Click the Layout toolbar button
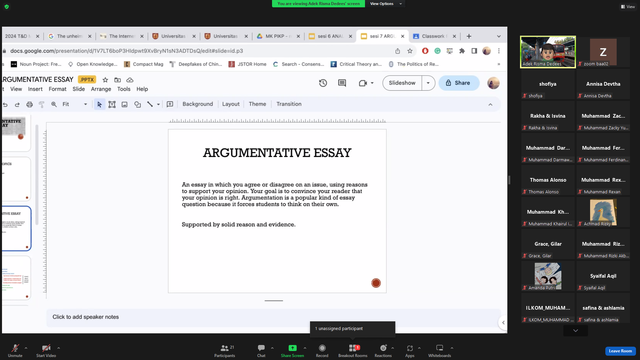Image resolution: width=640 pixels, height=360 pixels. [x=231, y=104]
